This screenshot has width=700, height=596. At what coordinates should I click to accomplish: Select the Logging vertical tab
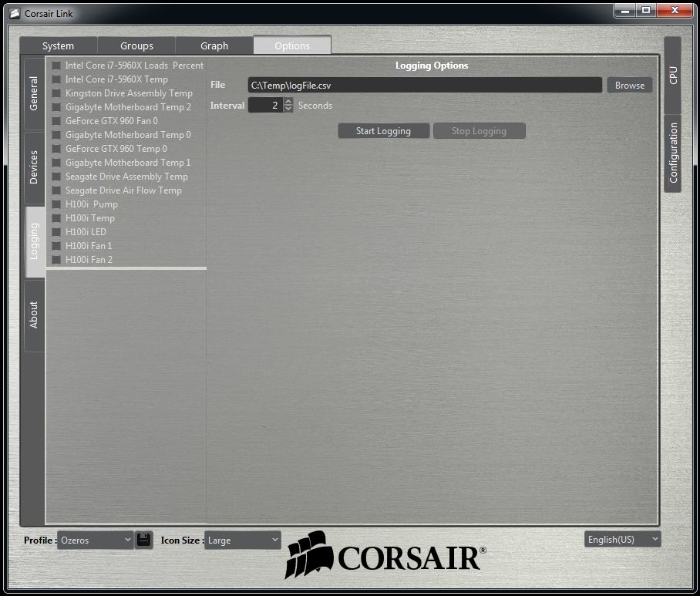tap(35, 241)
